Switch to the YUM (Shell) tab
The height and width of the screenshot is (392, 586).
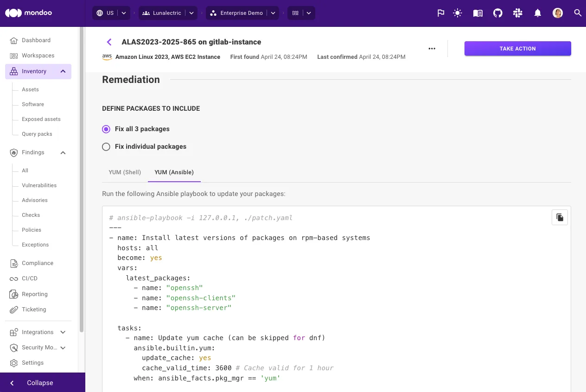(x=125, y=172)
